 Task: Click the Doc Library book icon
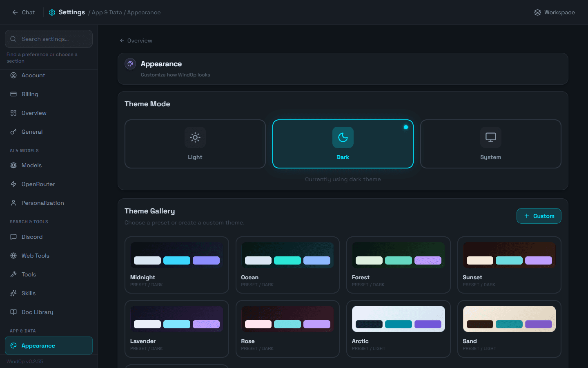click(13, 312)
